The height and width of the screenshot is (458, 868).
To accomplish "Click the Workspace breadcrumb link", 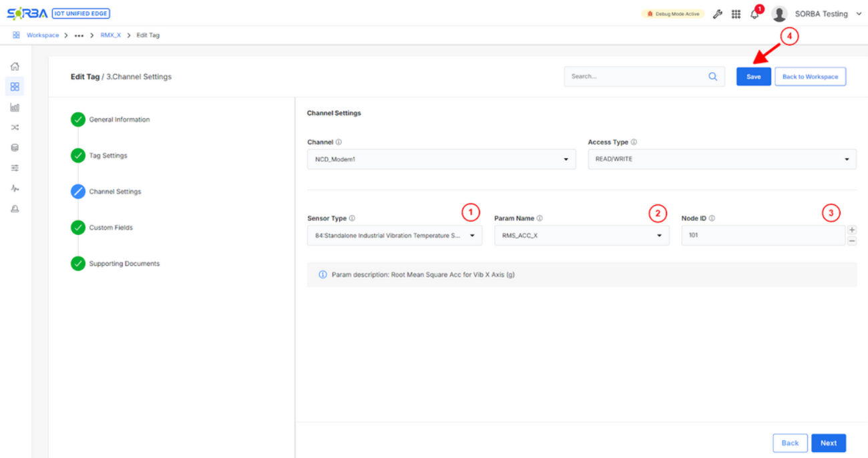I will [43, 35].
